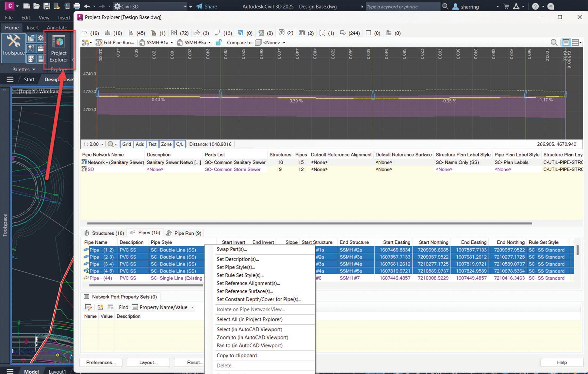Click the Layout button
This screenshot has height=374, width=588.
point(148,362)
